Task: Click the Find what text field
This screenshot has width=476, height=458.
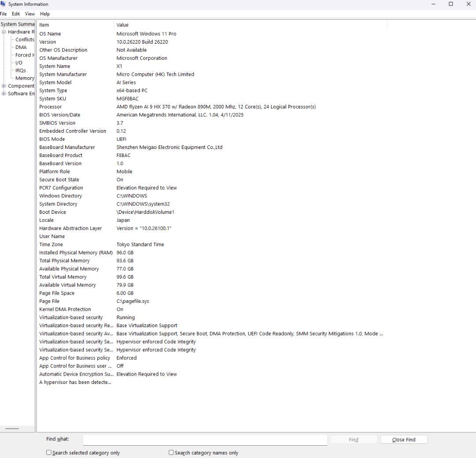Action: 205,439
